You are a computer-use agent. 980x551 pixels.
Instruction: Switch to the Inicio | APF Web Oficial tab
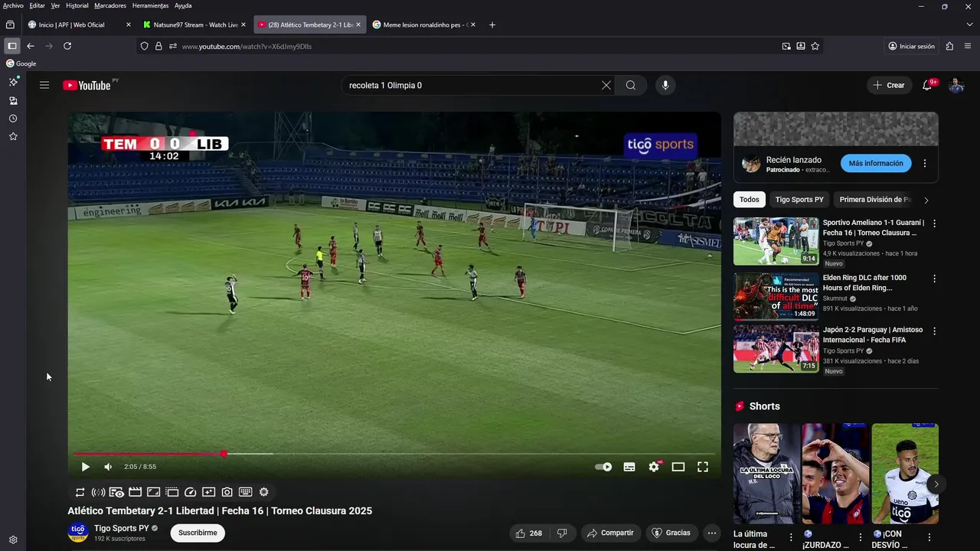pos(80,24)
